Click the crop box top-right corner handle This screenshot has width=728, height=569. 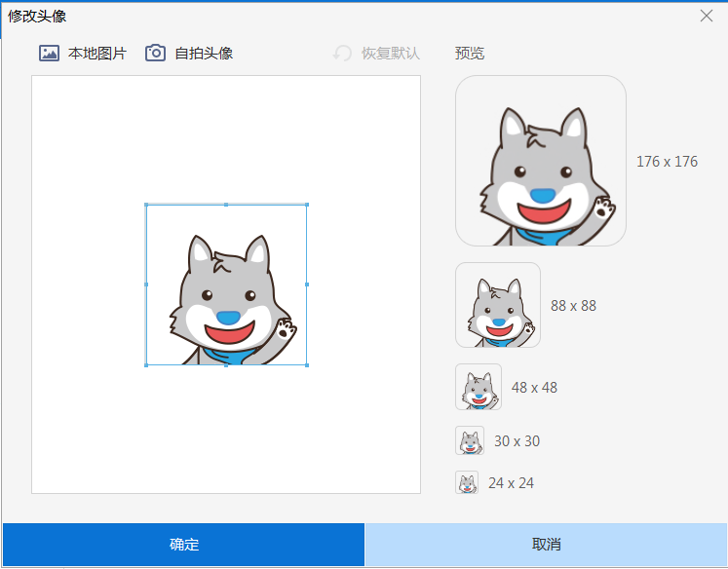pyautogui.click(x=307, y=205)
